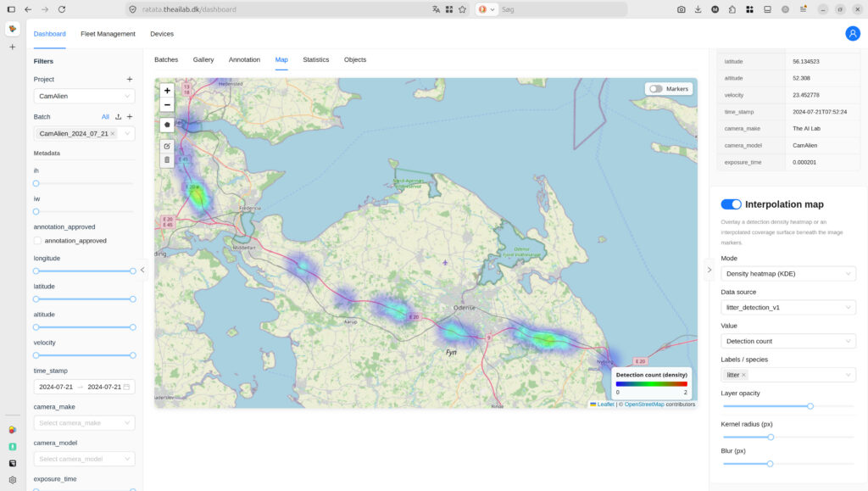Disable the Interpolation map switch
The height and width of the screenshot is (491, 868).
click(731, 204)
